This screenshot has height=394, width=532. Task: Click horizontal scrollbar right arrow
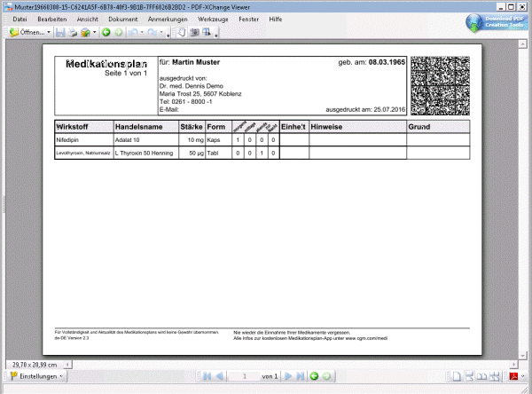[514, 365]
